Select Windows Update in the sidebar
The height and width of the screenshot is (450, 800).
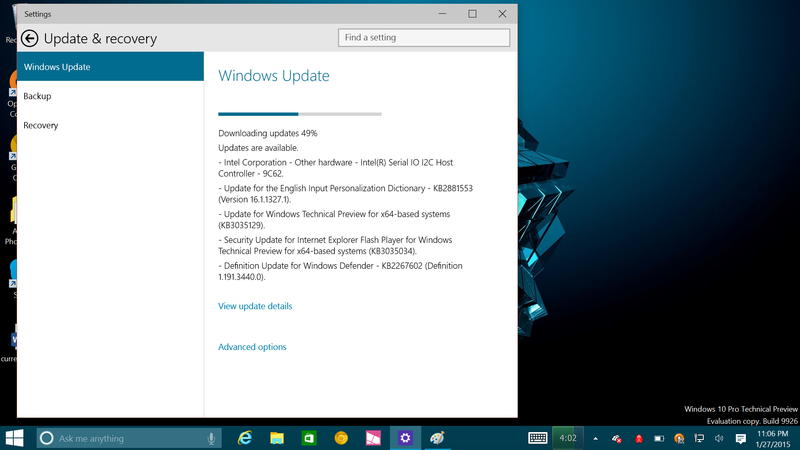(110, 66)
